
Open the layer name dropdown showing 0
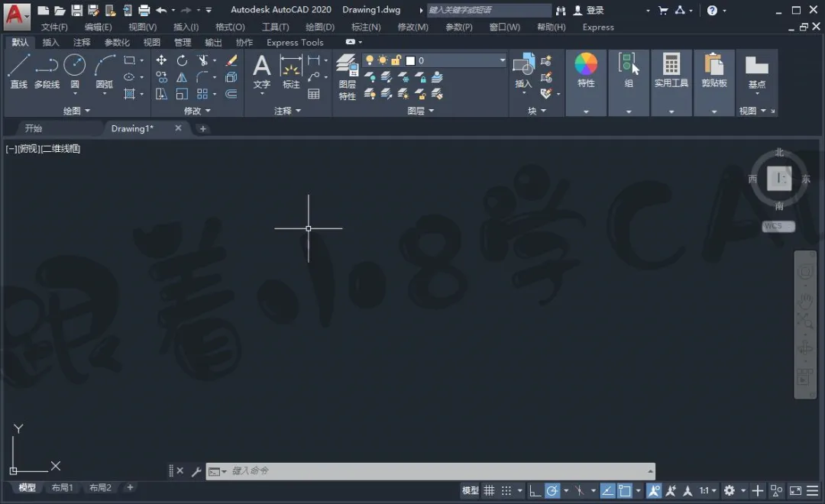(x=434, y=60)
